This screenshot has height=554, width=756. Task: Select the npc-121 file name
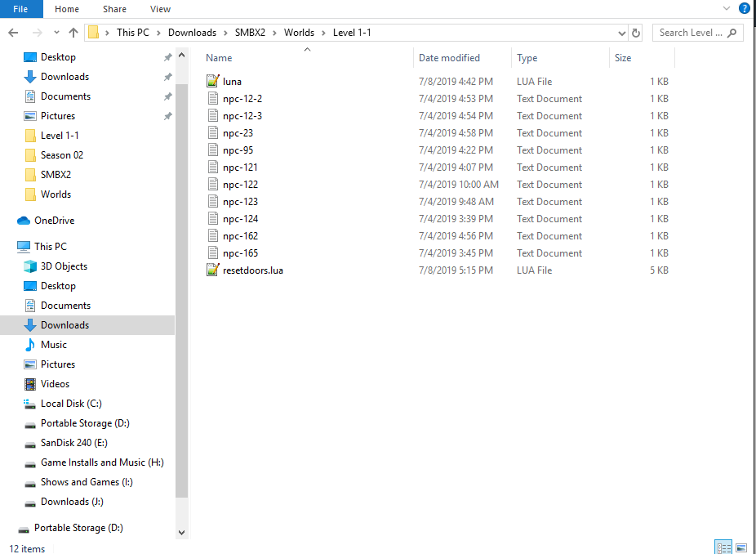click(240, 168)
